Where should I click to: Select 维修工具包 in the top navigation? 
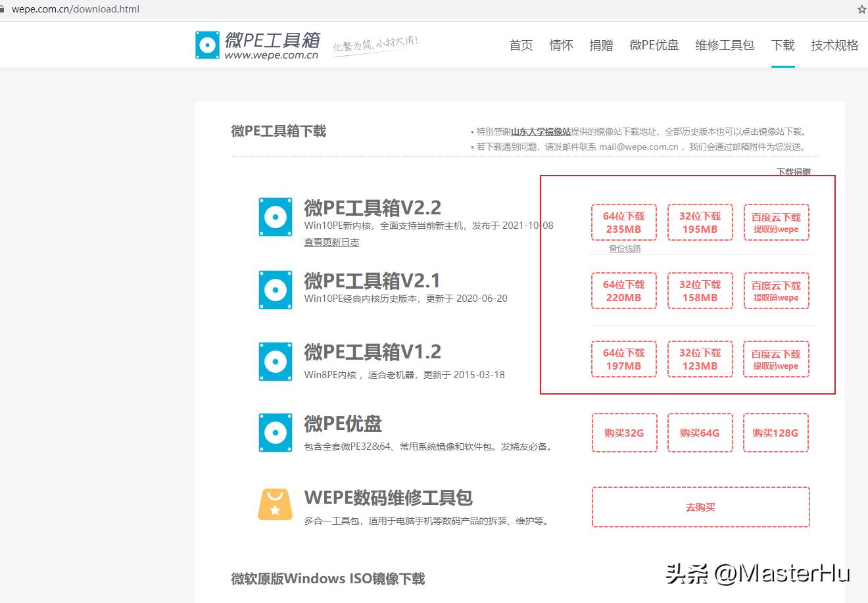(724, 45)
